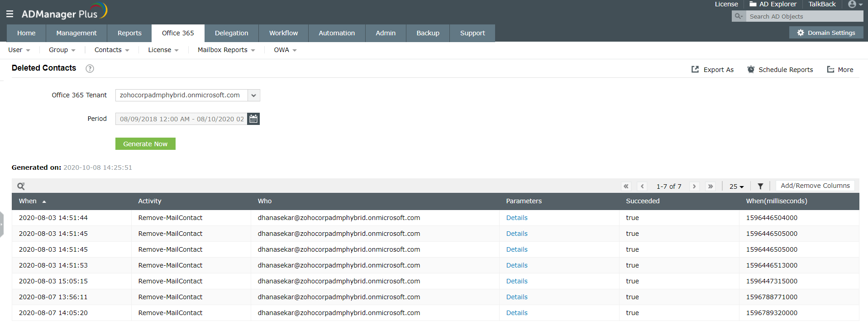Sort by the Succeeded column header
Screen dimensions: 868x330
(x=643, y=201)
